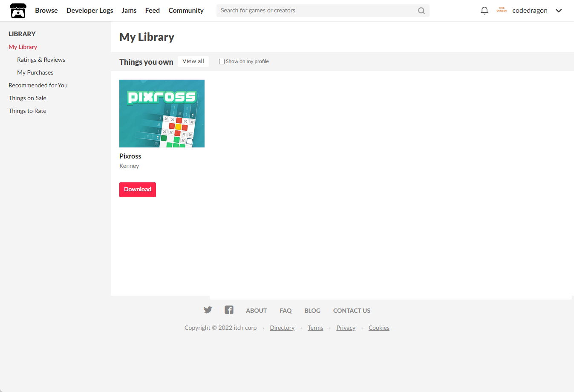This screenshot has width=574, height=392.
Task: Toggle Show on my profile checkbox
Action: [222, 61]
